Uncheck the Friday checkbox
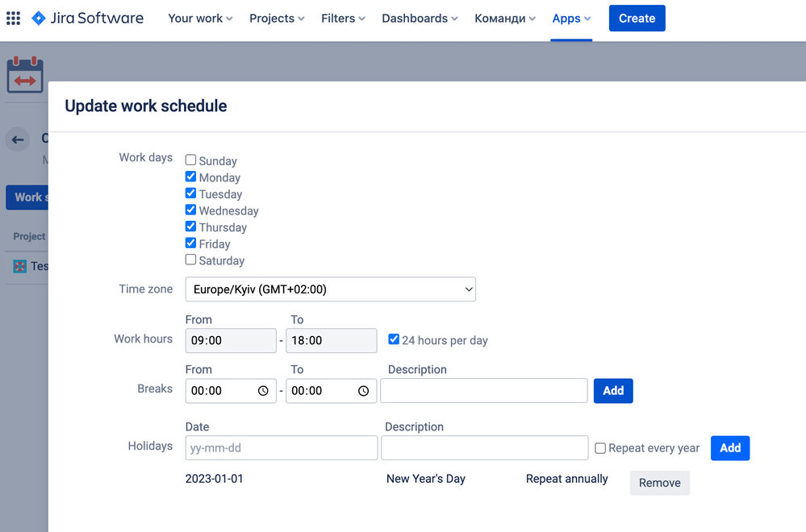The height and width of the screenshot is (532, 806). (x=190, y=243)
